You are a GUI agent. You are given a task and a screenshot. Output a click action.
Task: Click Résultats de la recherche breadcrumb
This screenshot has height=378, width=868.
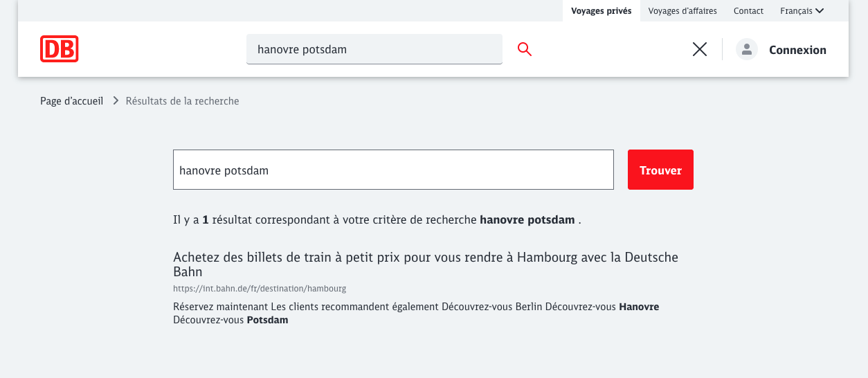(182, 101)
